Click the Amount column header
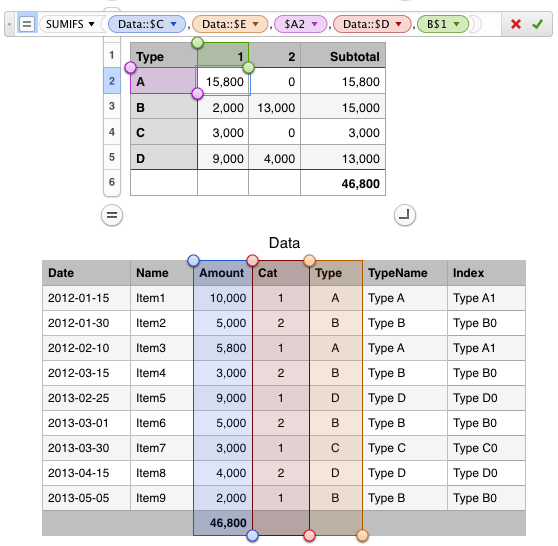The height and width of the screenshot is (546, 558). pyautogui.click(x=223, y=273)
